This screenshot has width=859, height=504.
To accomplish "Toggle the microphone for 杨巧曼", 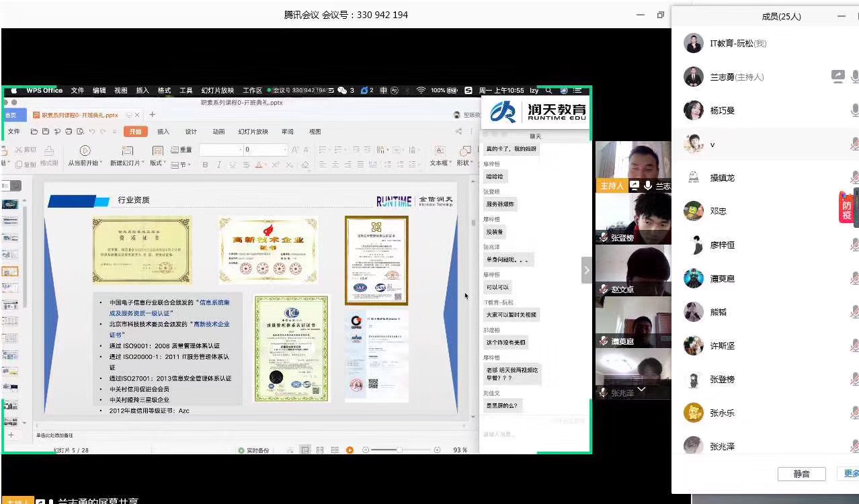I will 855,110.
